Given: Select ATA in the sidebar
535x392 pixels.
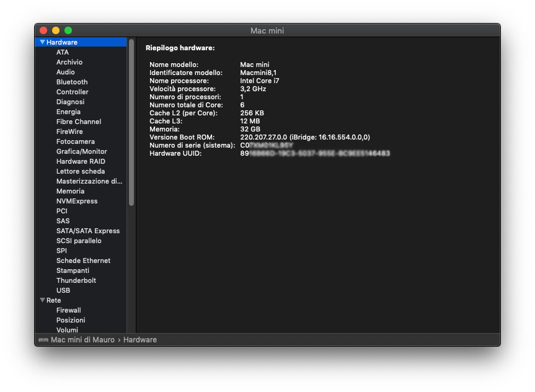Looking at the screenshot, I should (63, 52).
